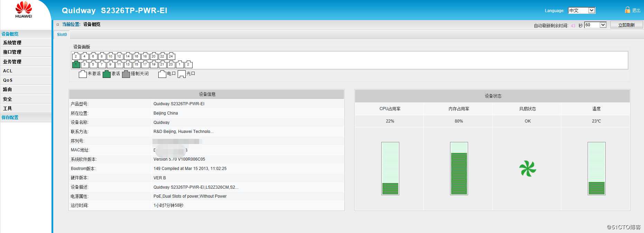This screenshot has width=644, height=233.
Task: Click the 22% CPU usage value
Action: [x=390, y=121]
